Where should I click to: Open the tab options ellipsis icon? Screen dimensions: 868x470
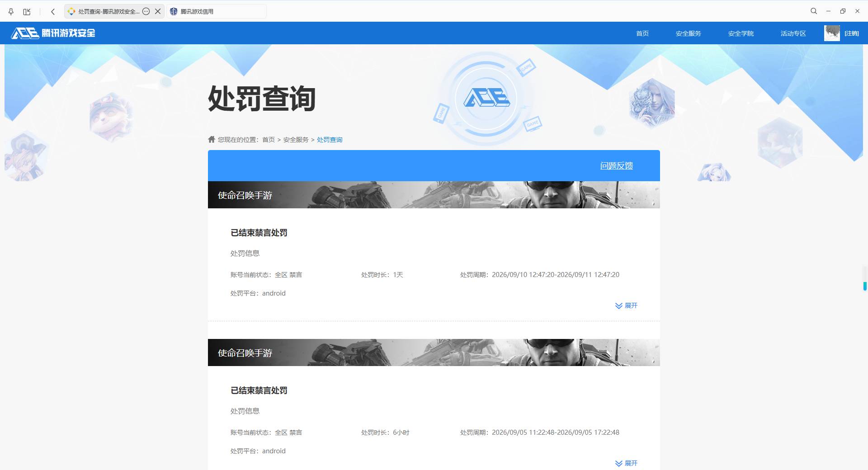[146, 11]
